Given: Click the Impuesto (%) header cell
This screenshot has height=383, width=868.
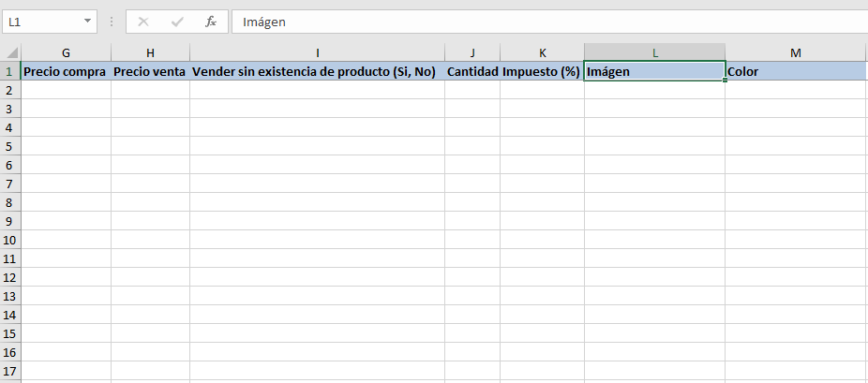Looking at the screenshot, I should 542,71.
